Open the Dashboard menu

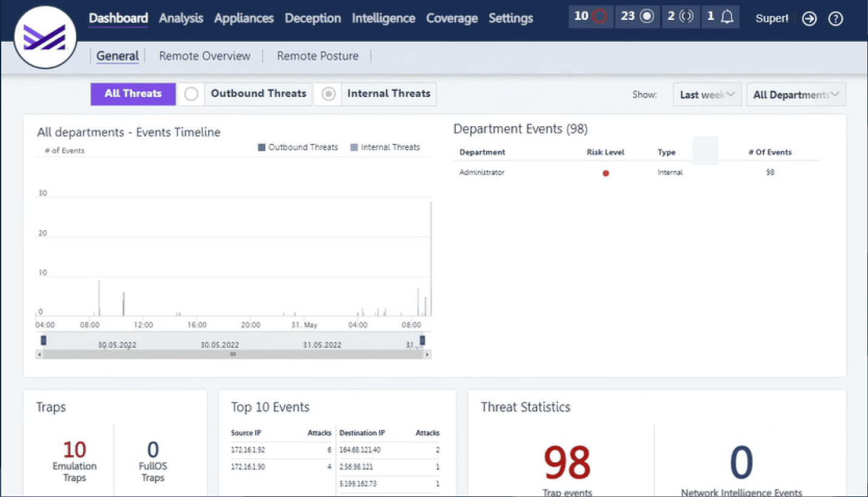[x=118, y=18]
